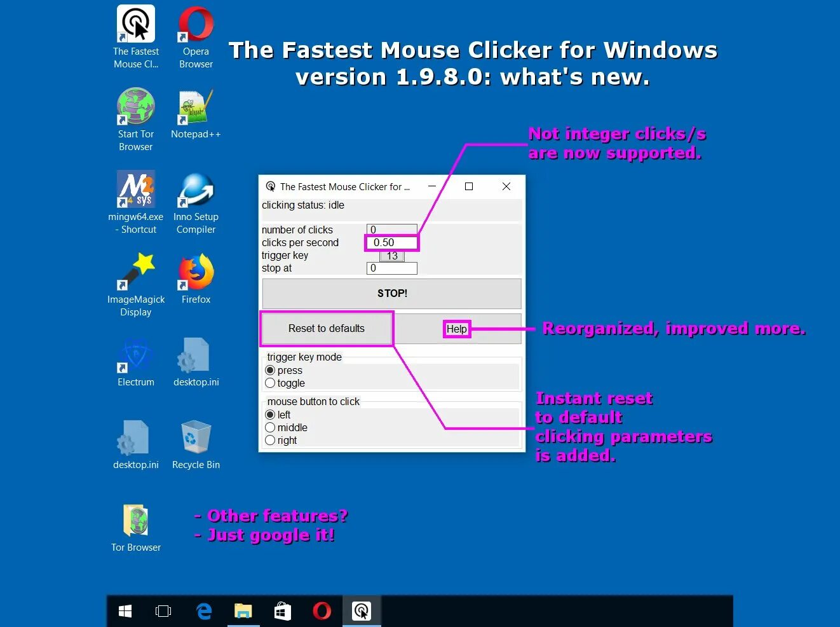The image size is (840, 627).
Task: Click Reset to defaults button
Action: click(x=327, y=328)
